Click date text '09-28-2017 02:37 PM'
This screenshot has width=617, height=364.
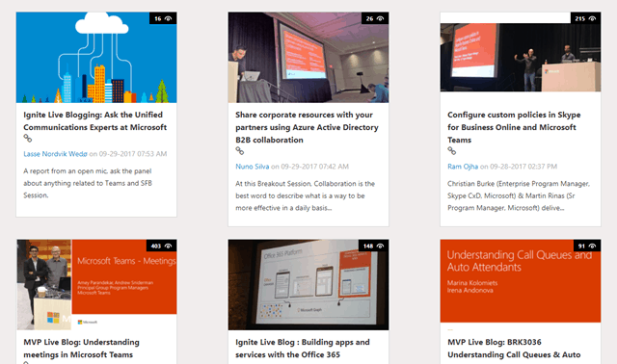click(523, 167)
